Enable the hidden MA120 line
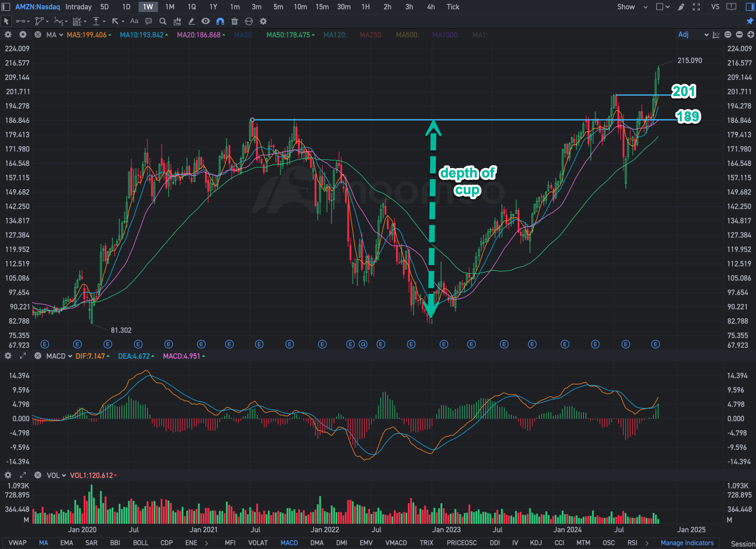756x549 pixels. (x=335, y=35)
